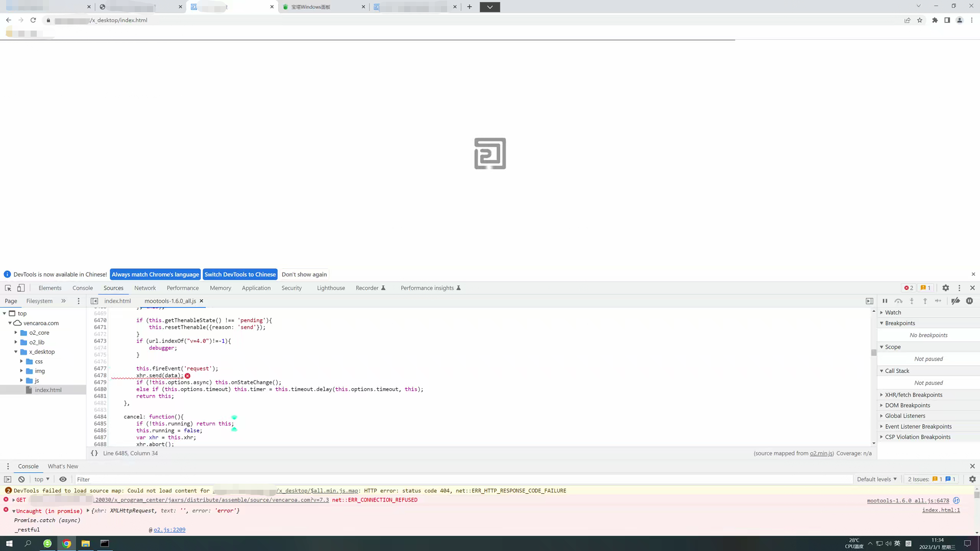The width and height of the screenshot is (980, 551).
Task: Open the index.html source tab
Action: tap(117, 301)
